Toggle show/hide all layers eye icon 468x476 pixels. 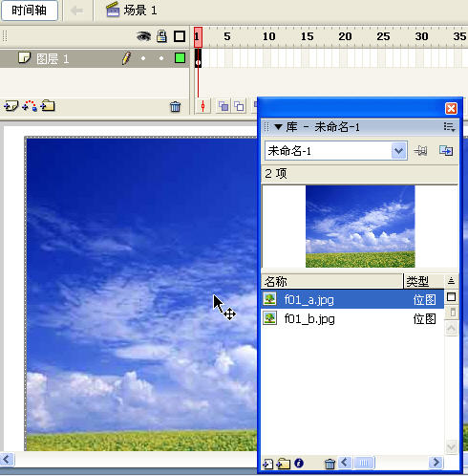[143, 36]
